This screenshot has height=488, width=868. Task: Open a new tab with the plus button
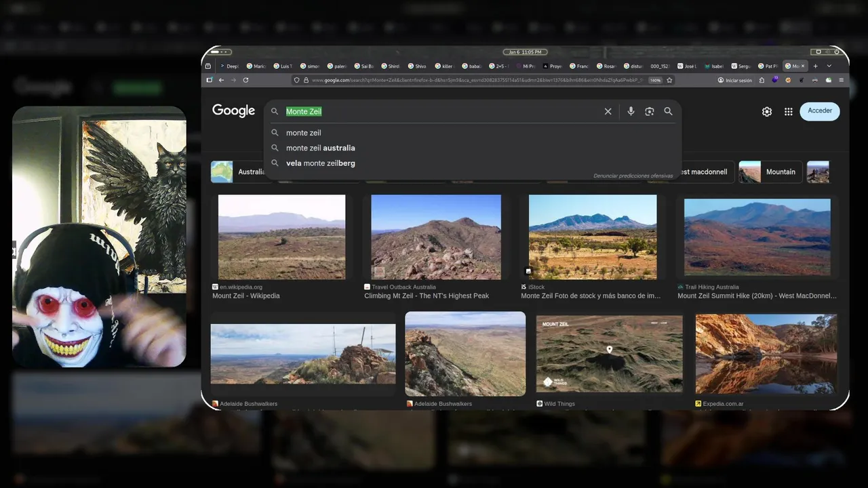(816, 66)
